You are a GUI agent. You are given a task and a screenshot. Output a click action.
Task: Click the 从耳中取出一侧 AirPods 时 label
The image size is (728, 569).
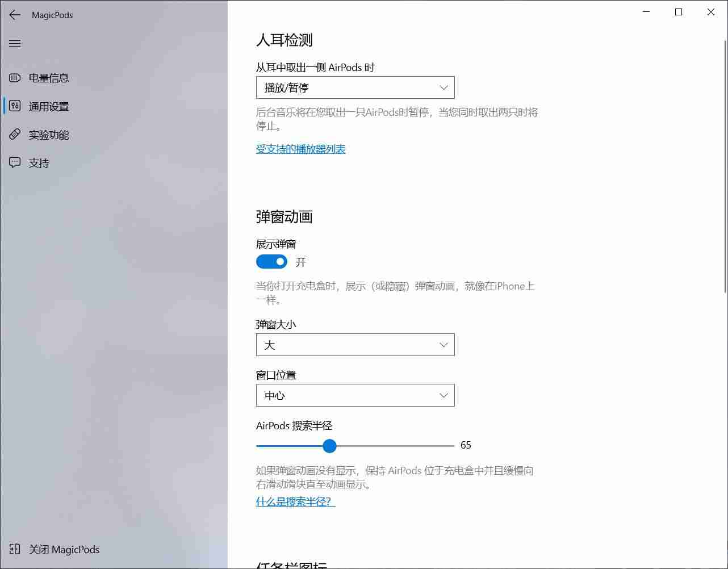click(x=315, y=68)
